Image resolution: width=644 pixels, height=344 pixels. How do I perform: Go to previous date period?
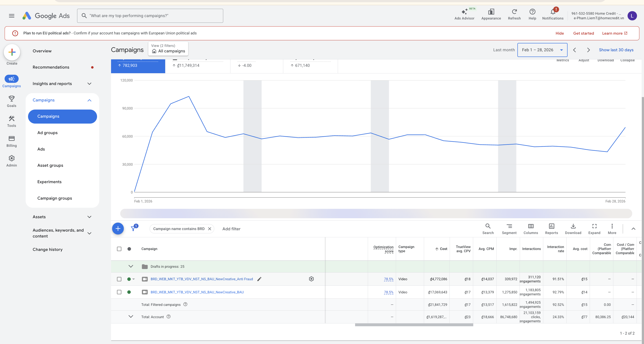click(x=575, y=50)
